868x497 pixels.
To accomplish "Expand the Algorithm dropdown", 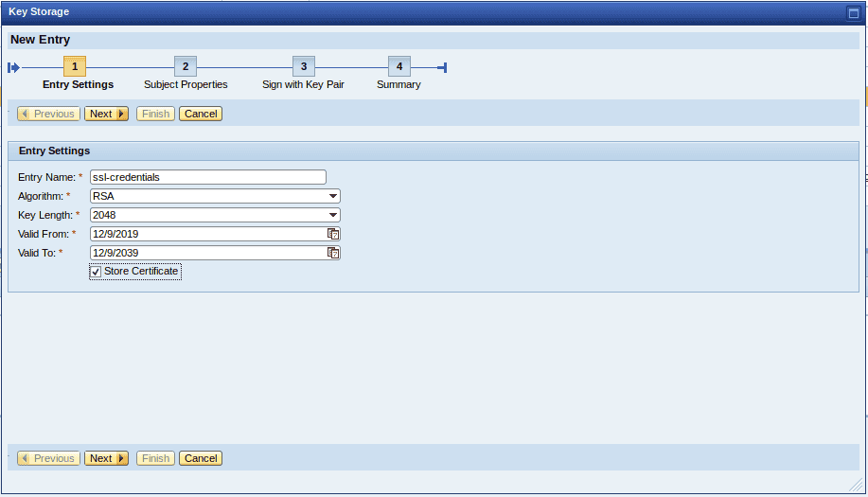I will [333, 196].
